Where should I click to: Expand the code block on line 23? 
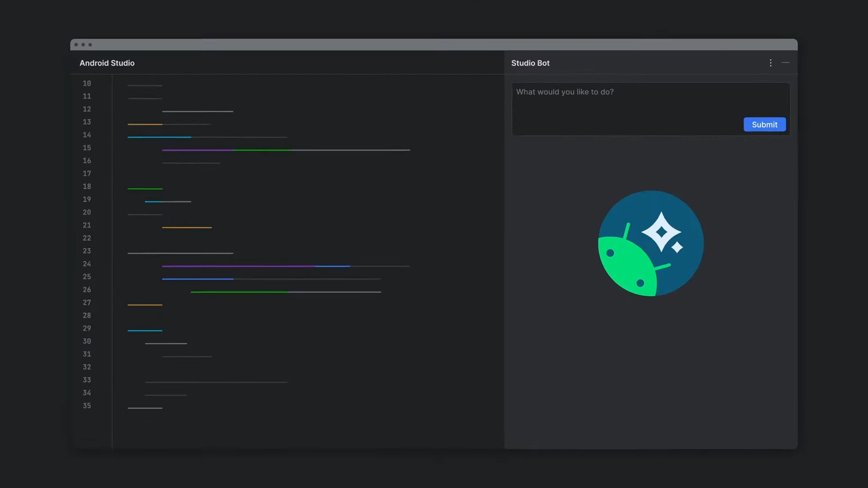coord(180,253)
